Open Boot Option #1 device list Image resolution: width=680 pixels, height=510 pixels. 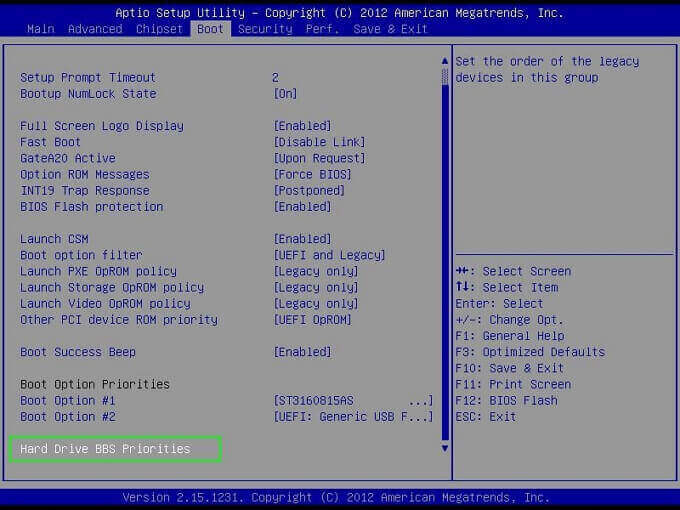click(353, 401)
